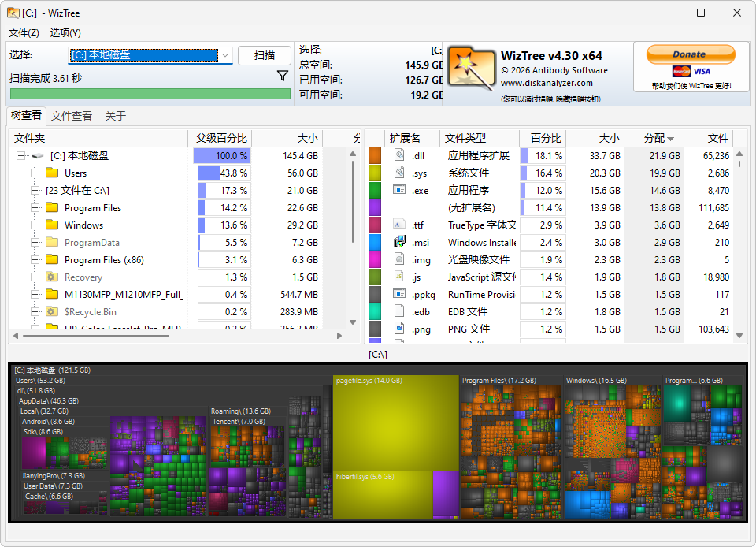Click the .ppkg file type icon
The width and height of the screenshot is (756, 547).
pyautogui.click(x=399, y=294)
